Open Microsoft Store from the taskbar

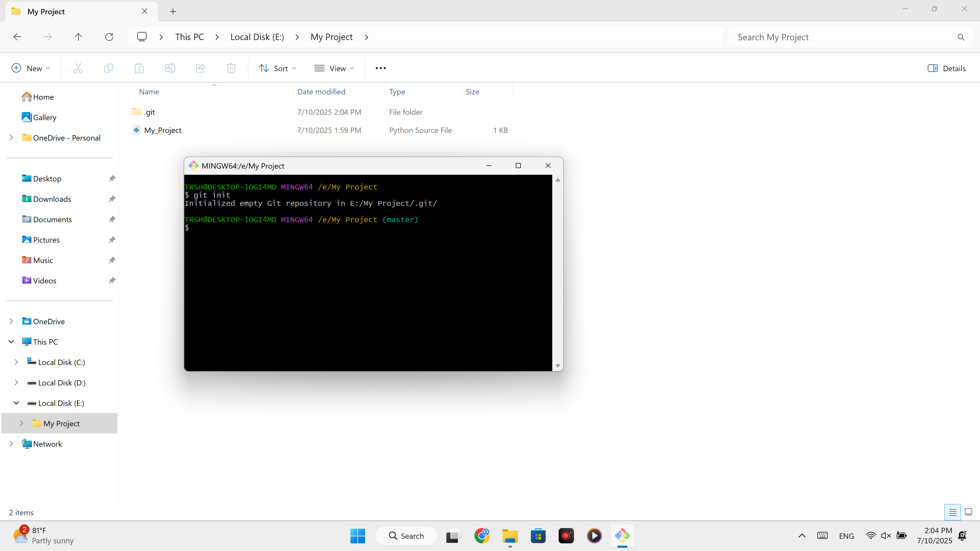point(538,536)
